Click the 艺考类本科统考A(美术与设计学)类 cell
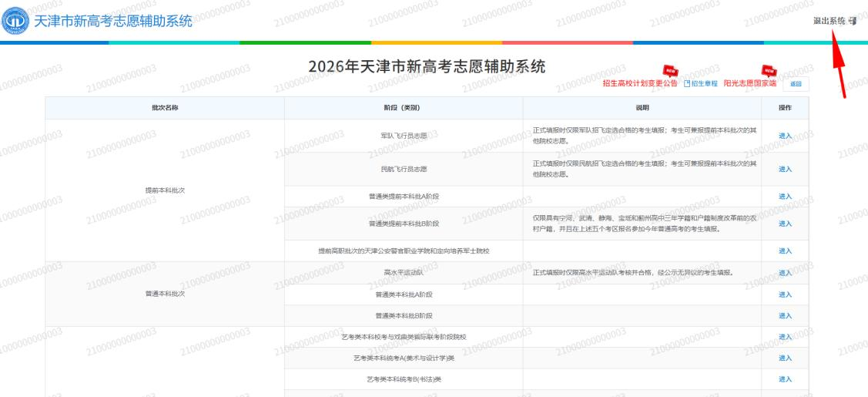The width and height of the screenshot is (868, 397). [404, 358]
